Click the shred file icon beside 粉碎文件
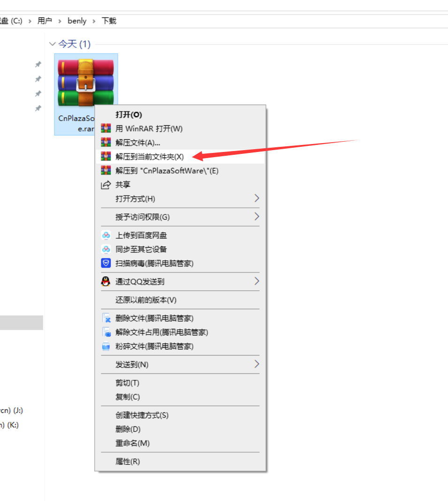 (x=106, y=347)
